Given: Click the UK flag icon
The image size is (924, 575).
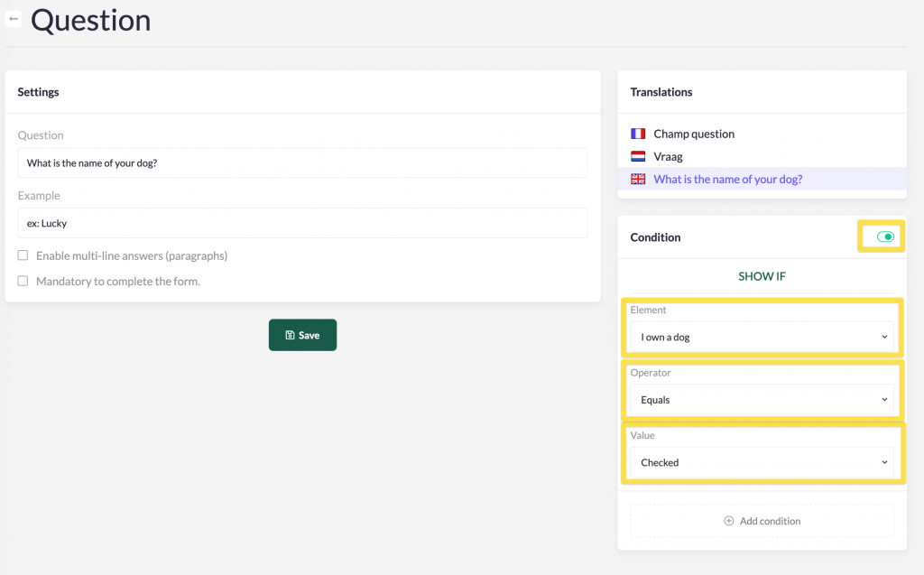Looking at the screenshot, I should (x=638, y=179).
